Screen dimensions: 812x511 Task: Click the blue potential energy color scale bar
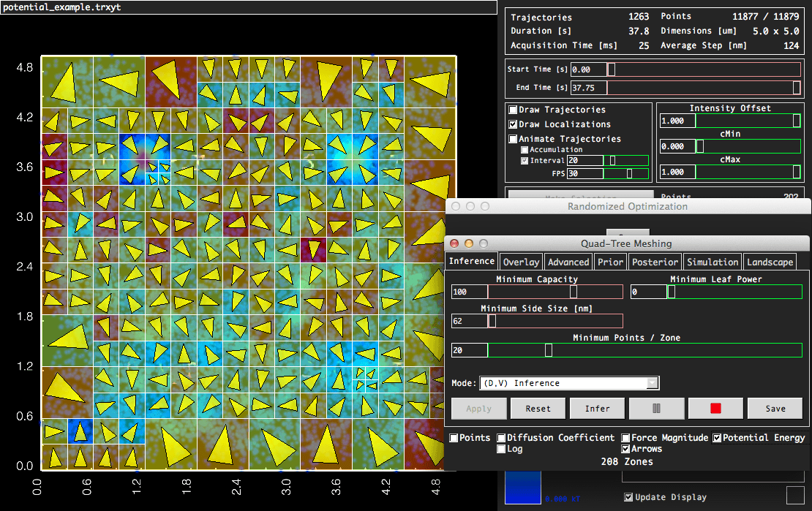tap(522, 487)
